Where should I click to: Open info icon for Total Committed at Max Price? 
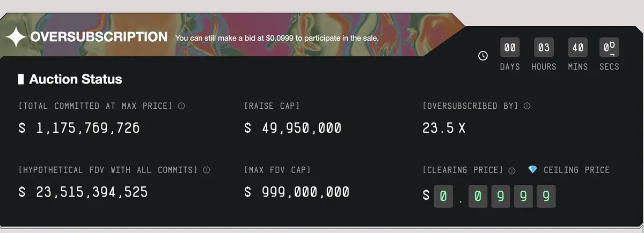pos(181,106)
